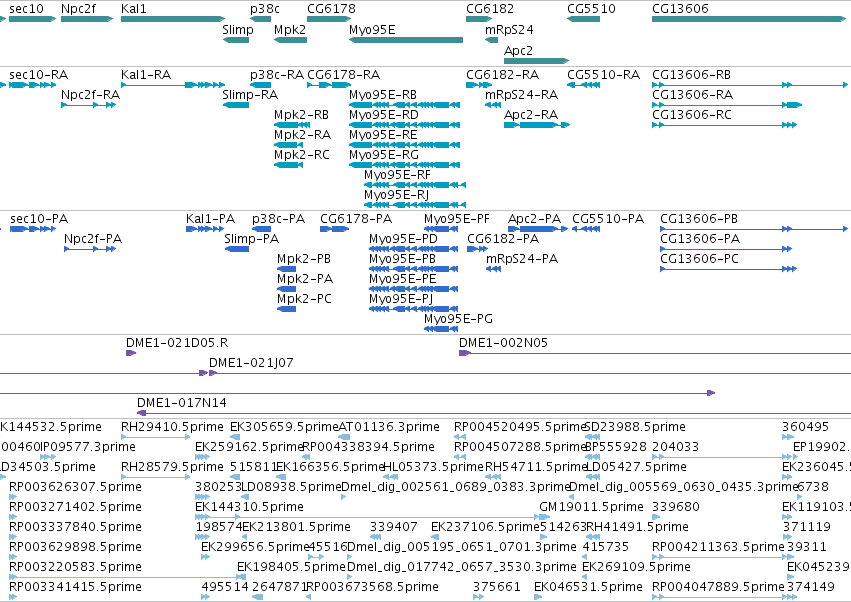Select transcript CG13606-RC
Viewport: 851px width, 602px height.
click(692, 115)
